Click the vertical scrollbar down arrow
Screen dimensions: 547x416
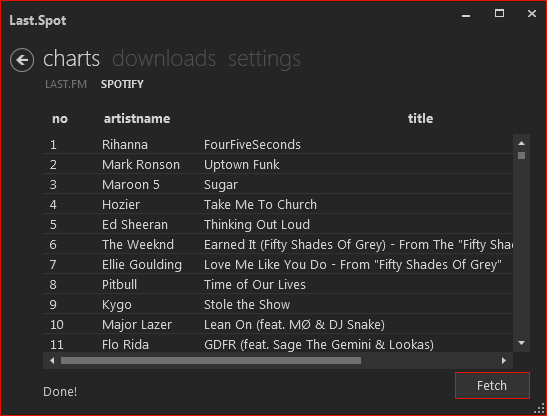pyautogui.click(x=522, y=343)
